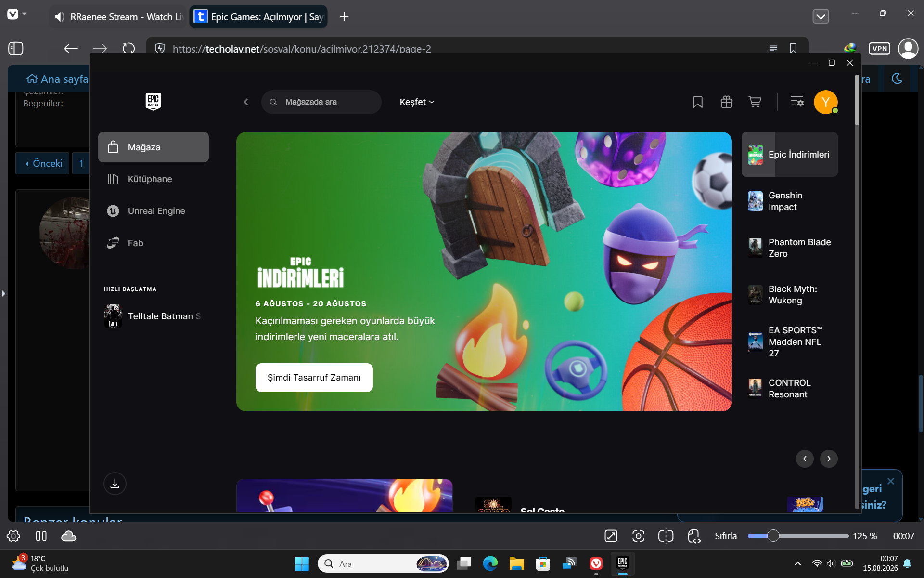The width and height of the screenshot is (924, 578).
Task: Click the Epic launcher vertical scrollbar
Action: [857, 100]
